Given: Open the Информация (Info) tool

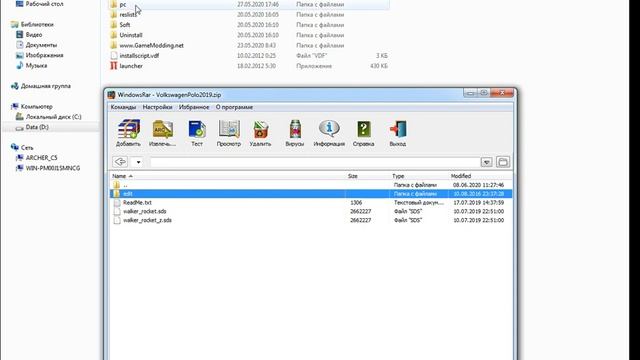Looking at the screenshot, I should pyautogui.click(x=329, y=133).
